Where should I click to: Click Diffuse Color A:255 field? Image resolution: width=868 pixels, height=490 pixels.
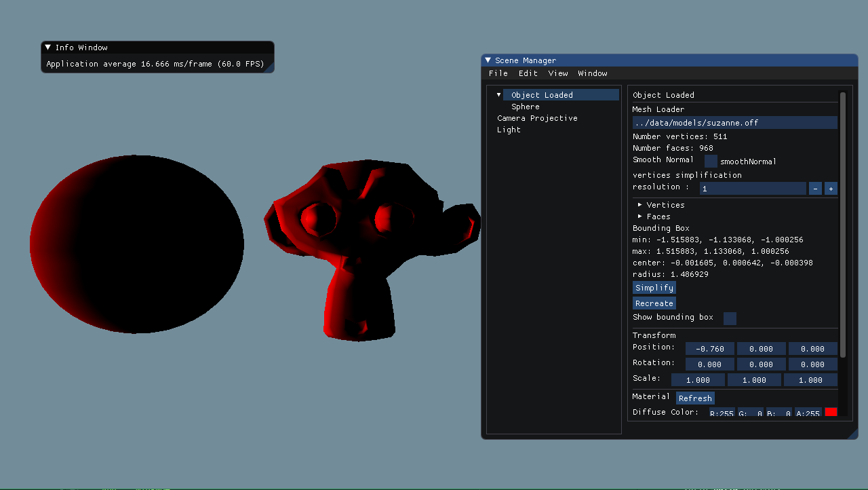[808, 413]
